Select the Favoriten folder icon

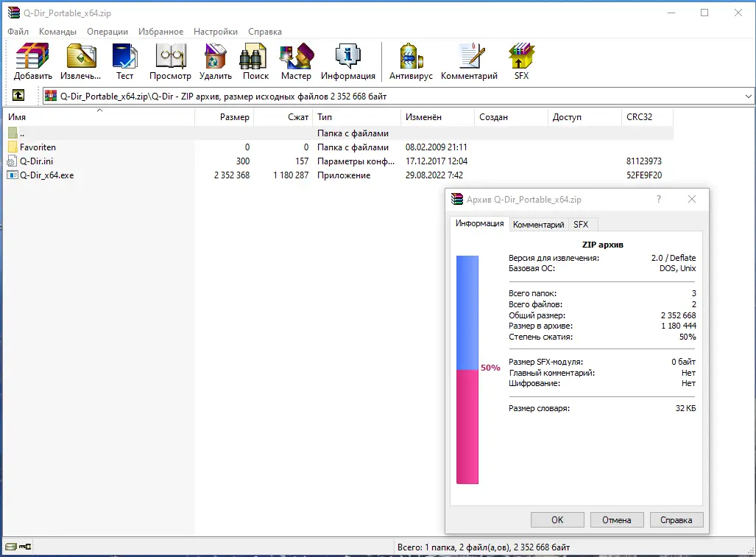pos(13,147)
